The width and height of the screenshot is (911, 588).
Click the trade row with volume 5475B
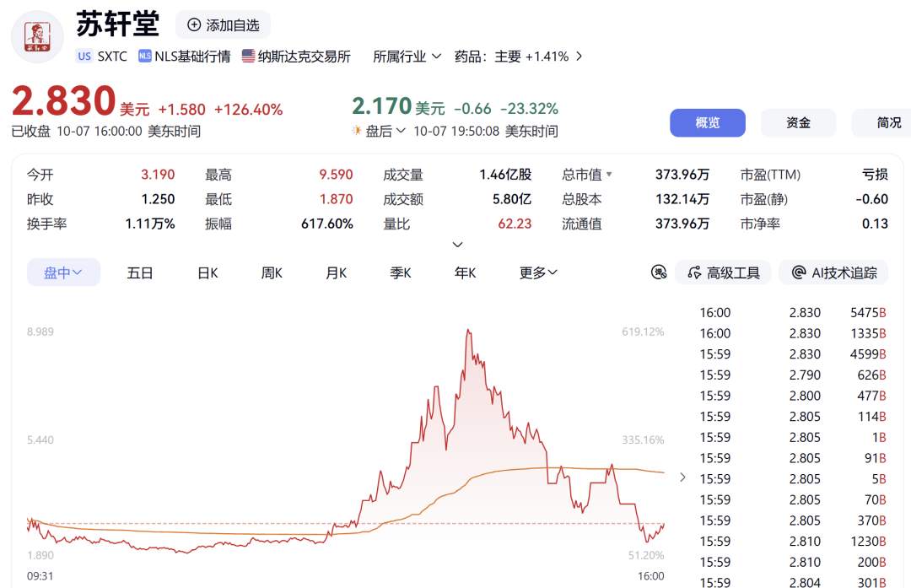792,313
